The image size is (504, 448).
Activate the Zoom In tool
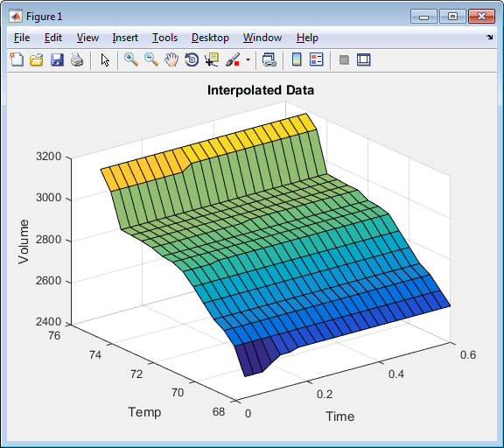tap(131, 59)
